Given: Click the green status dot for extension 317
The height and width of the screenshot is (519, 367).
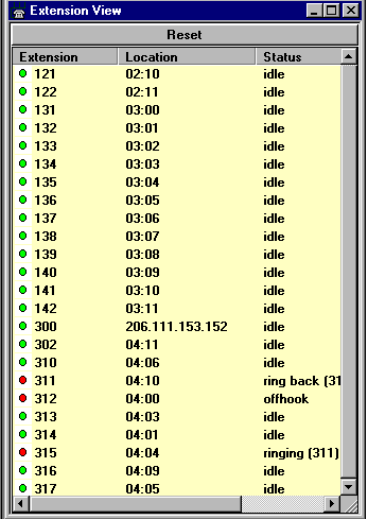Looking at the screenshot, I should 23,488.
